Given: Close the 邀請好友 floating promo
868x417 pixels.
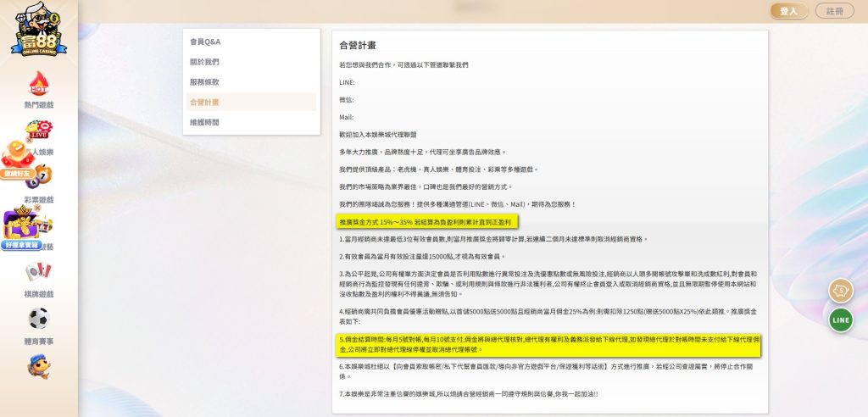Looking at the screenshot, I should (30, 140).
